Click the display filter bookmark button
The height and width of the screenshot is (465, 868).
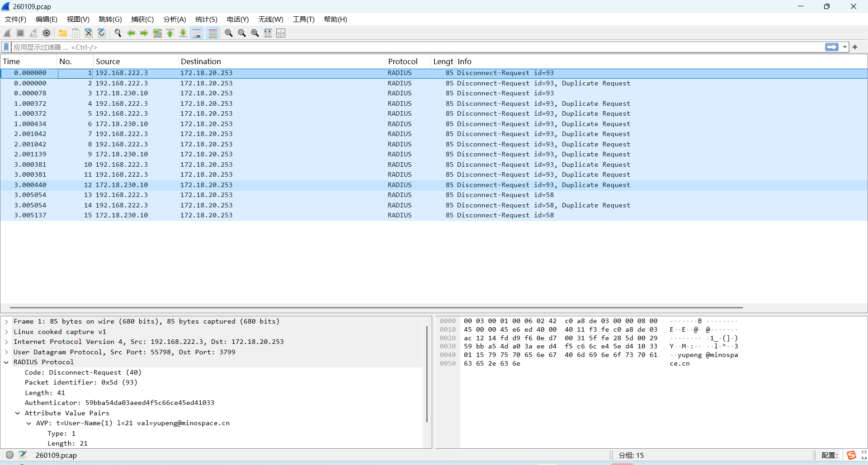6,47
